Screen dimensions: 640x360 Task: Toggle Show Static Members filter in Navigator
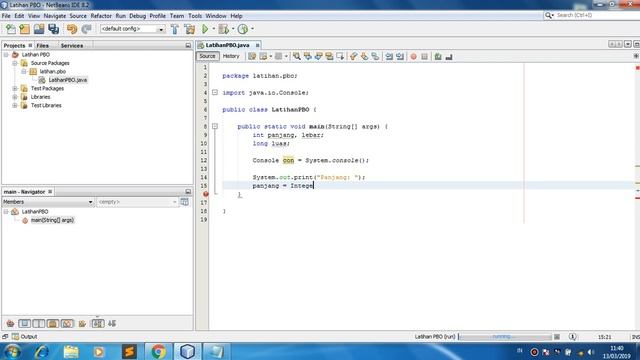pyautogui.click(x=39, y=324)
